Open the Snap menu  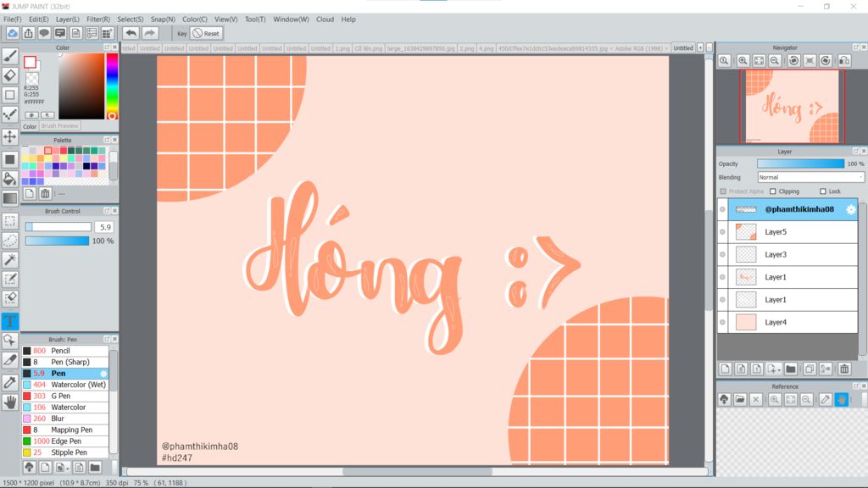[x=163, y=19]
